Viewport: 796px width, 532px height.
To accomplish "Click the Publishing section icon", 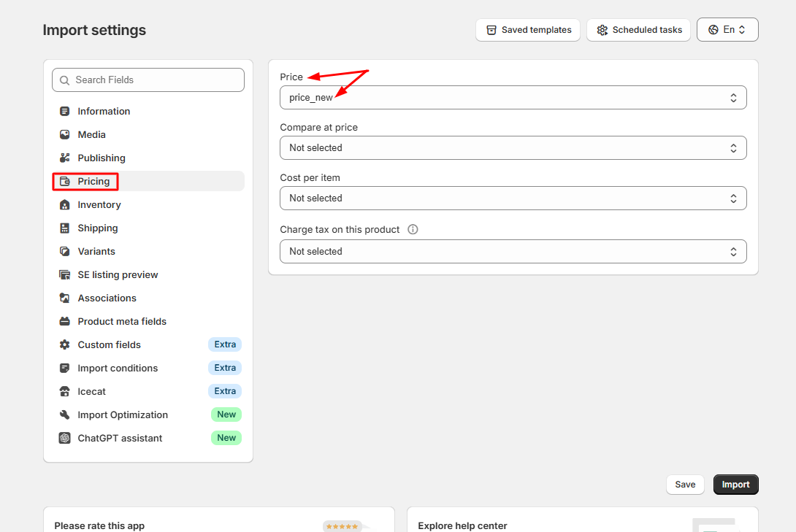I will (64, 158).
